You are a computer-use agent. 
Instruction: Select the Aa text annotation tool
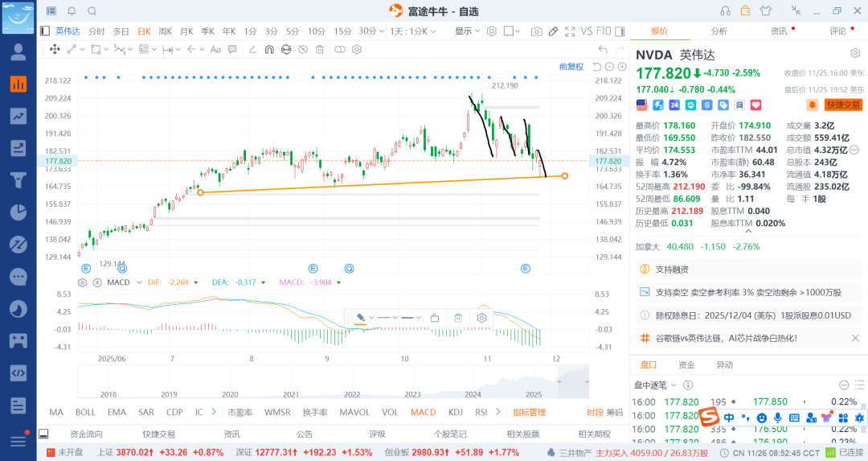216,49
